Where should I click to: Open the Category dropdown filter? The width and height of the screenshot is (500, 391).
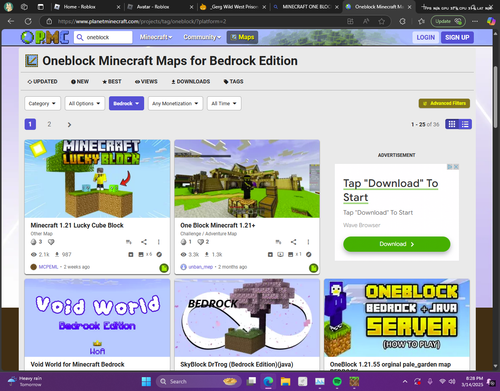[42, 103]
